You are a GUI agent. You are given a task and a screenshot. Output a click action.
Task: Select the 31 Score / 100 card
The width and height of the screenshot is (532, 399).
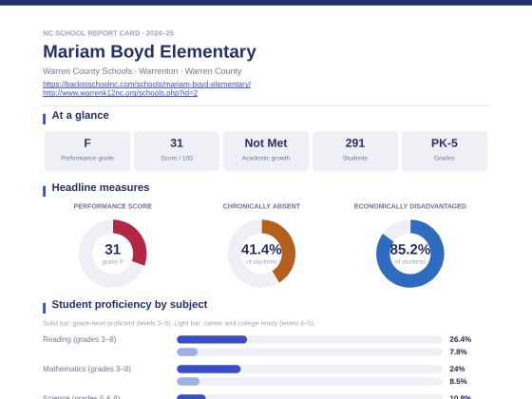coord(177,151)
